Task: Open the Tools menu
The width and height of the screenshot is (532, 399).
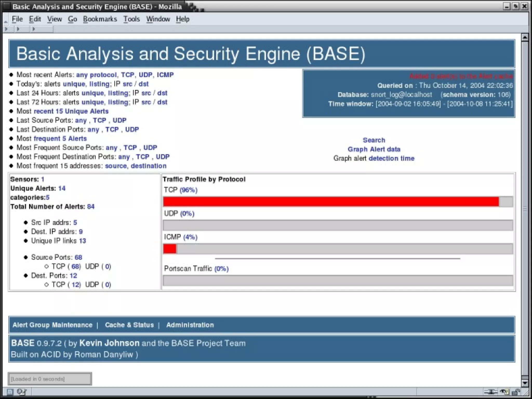Action: [x=131, y=19]
